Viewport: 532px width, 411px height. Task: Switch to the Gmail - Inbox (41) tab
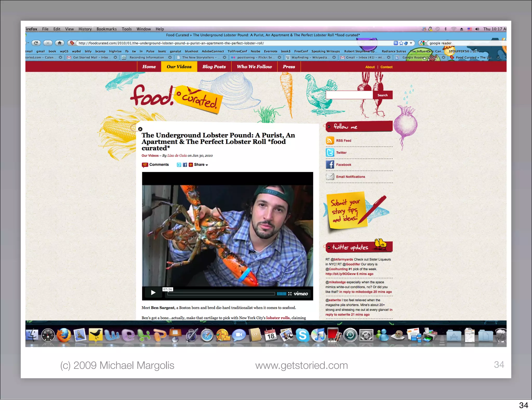[x=365, y=57]
